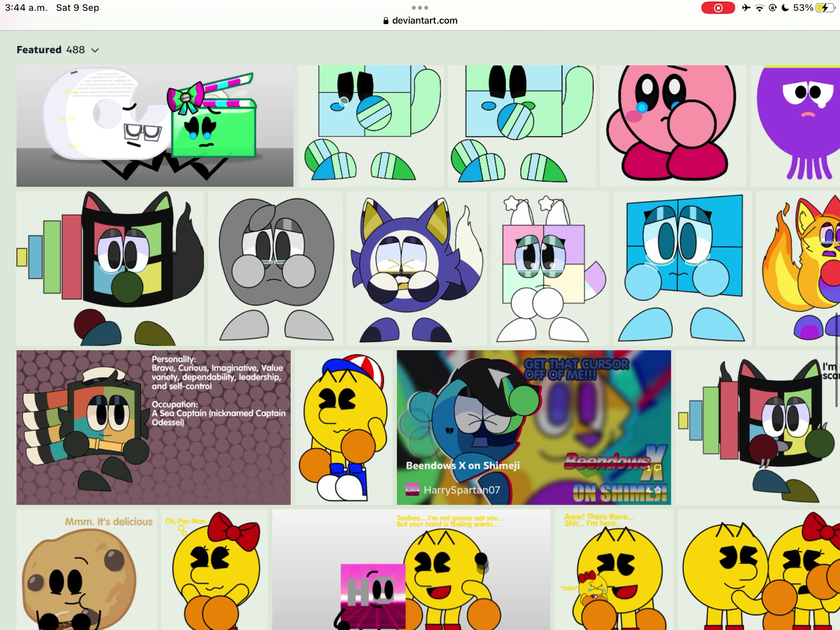
Task: Open the 'I'm scared' Windows cat artwork
Action: click(758, 427)
